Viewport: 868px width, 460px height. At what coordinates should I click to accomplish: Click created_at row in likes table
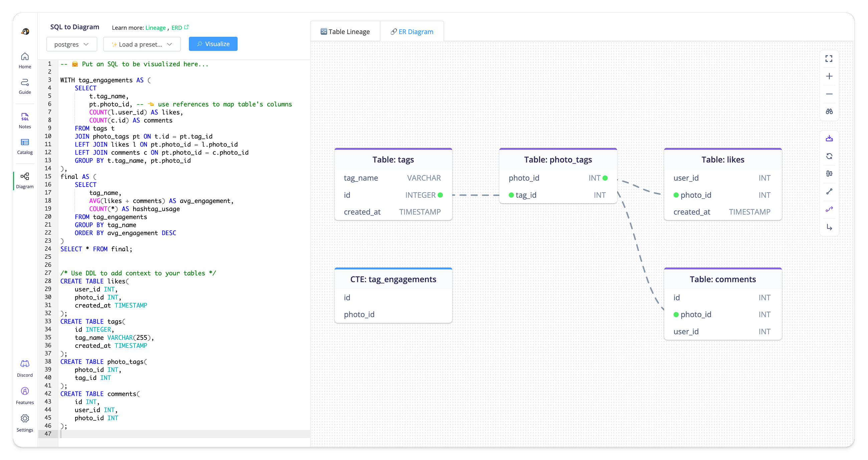point(722,212)
